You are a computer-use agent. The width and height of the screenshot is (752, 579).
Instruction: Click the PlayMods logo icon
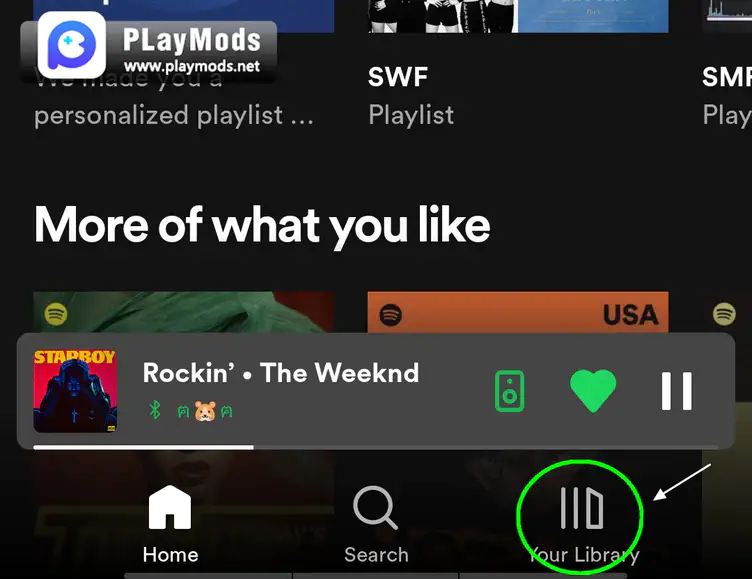click(72, 45)
